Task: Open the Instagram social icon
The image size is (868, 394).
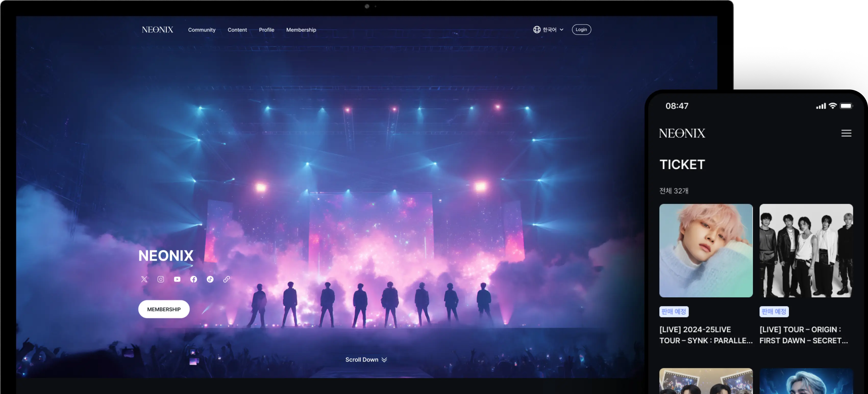Action: pos(161,279)
